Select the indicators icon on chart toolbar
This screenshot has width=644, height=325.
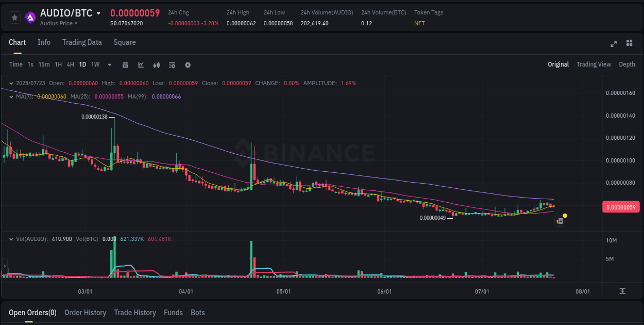pos(140,65)
